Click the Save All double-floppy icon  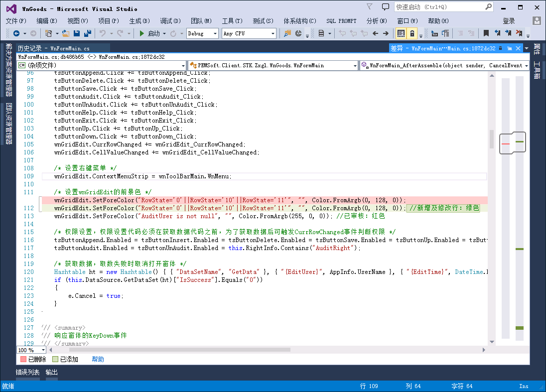click(87, 33)
